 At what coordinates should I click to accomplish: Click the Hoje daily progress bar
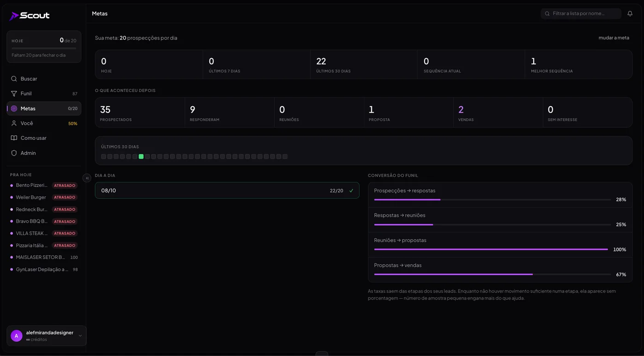pos(44,48)
